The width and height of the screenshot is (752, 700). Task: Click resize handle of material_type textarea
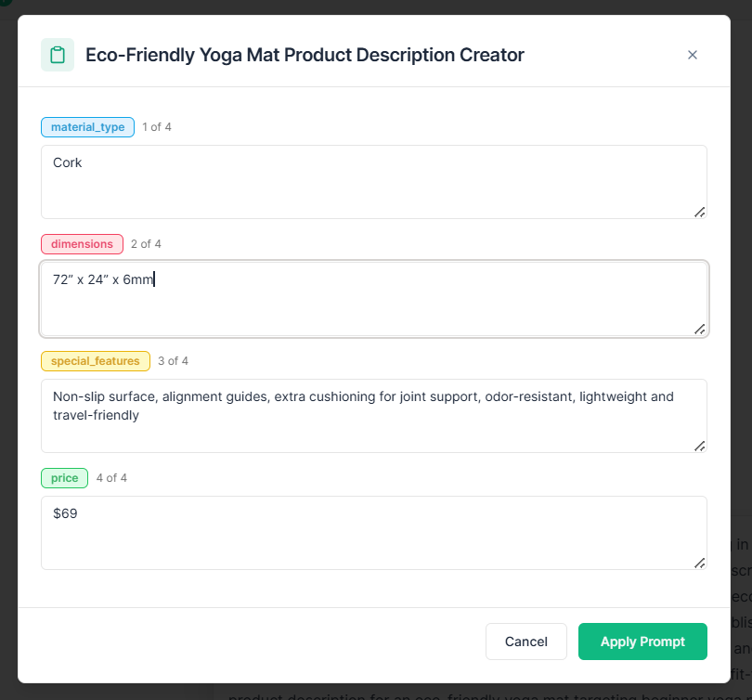(x=700, y=212)
